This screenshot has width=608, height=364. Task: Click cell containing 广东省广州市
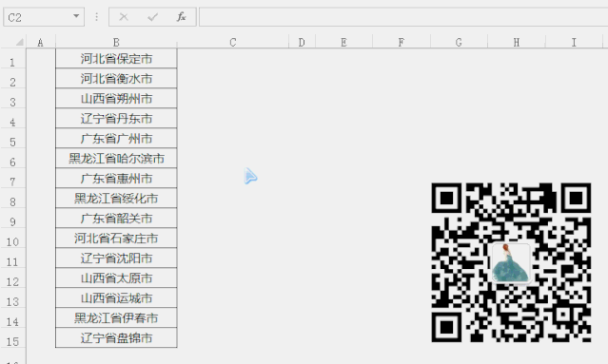[116, 139]
